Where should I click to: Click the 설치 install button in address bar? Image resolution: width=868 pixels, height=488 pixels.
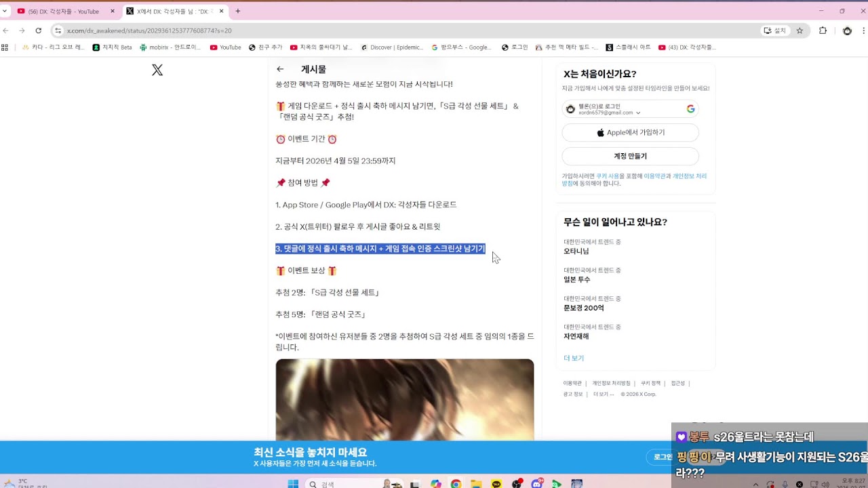tap(774, 30)
